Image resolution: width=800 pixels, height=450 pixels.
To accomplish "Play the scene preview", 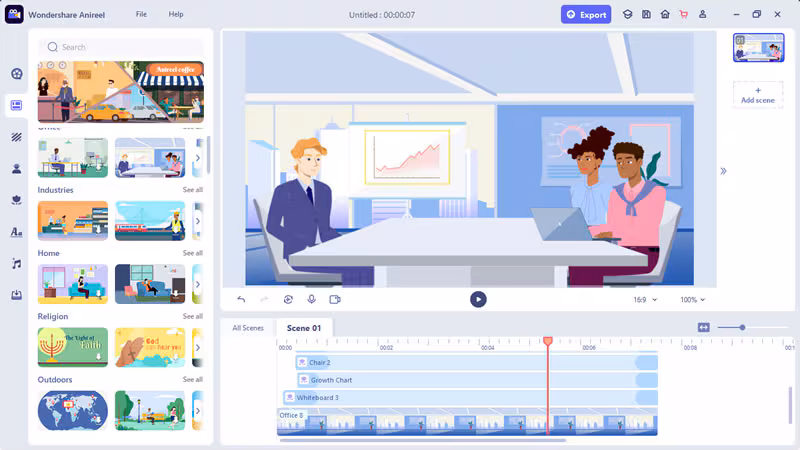I will [478, 299].
